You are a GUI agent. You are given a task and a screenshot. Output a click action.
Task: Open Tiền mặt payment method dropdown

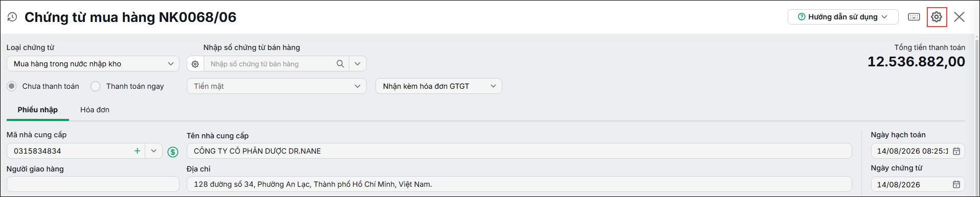(277, 86)
